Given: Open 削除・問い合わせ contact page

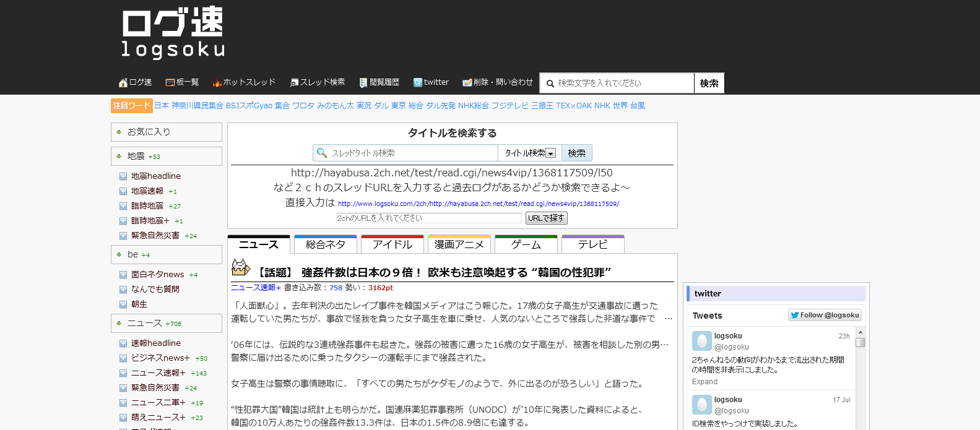Looking at the screenshot, I should point(498,82).
